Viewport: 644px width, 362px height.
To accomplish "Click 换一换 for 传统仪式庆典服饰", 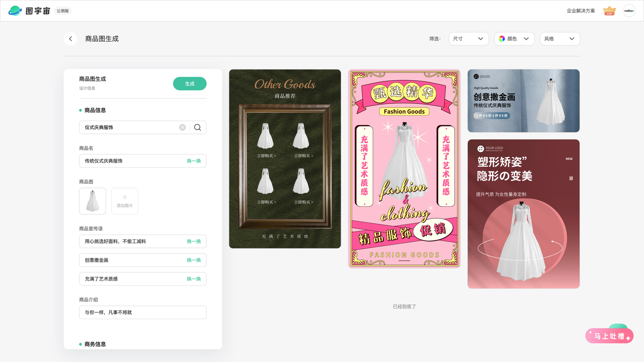I will pos(194,161).
